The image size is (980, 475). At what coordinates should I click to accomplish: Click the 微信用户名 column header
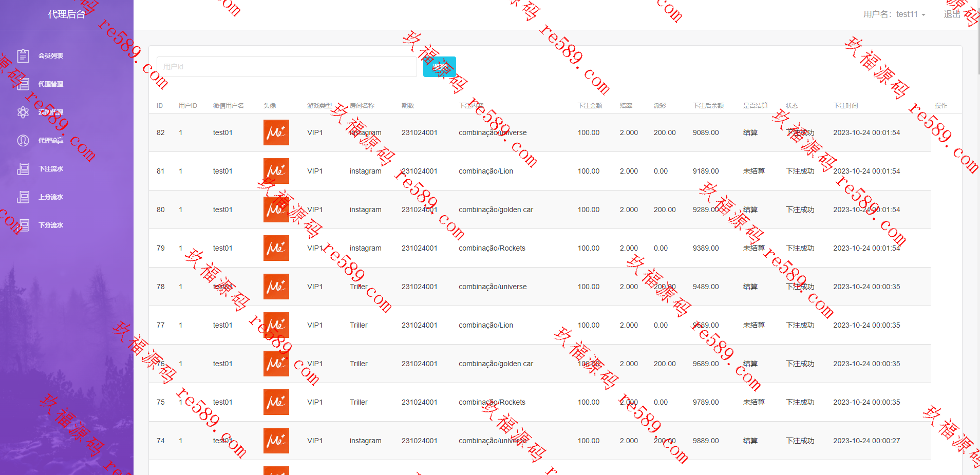tap(229, 106)
